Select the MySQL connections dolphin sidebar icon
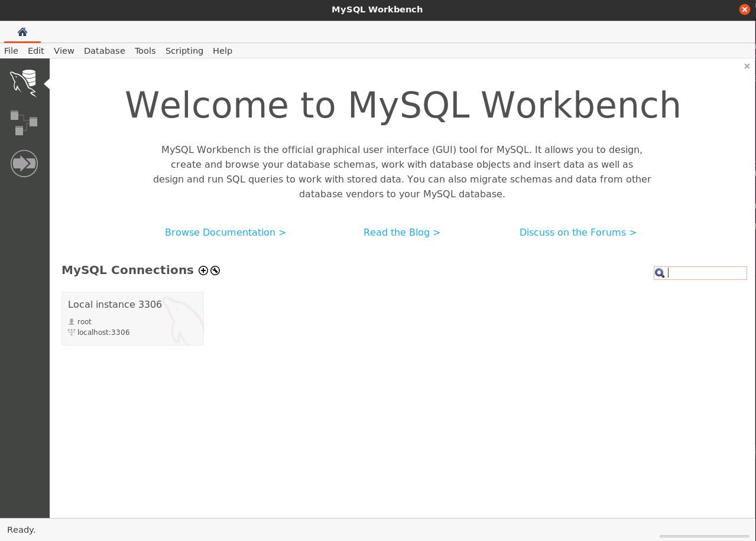Image resolution: width=756 pixels, height=541 pixels. 24,83
